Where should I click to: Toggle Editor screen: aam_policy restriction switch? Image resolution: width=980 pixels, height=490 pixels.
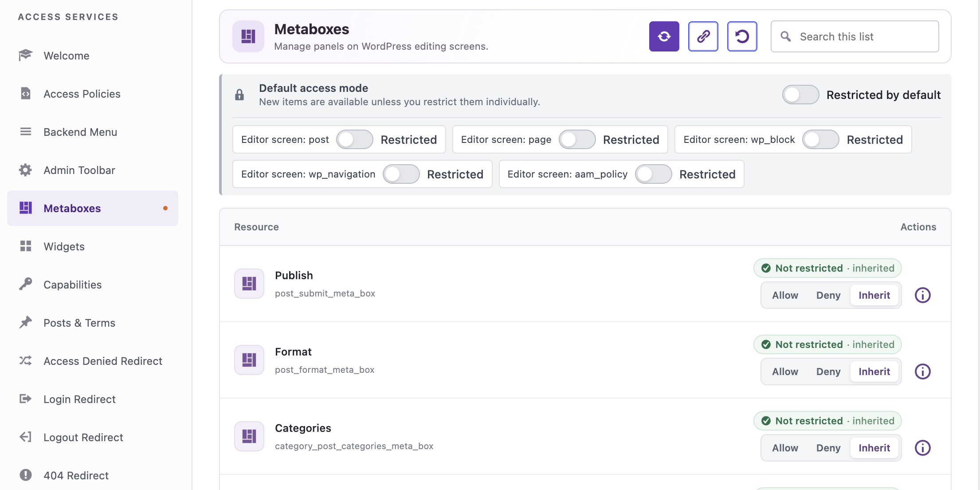[x=653, y=174]
